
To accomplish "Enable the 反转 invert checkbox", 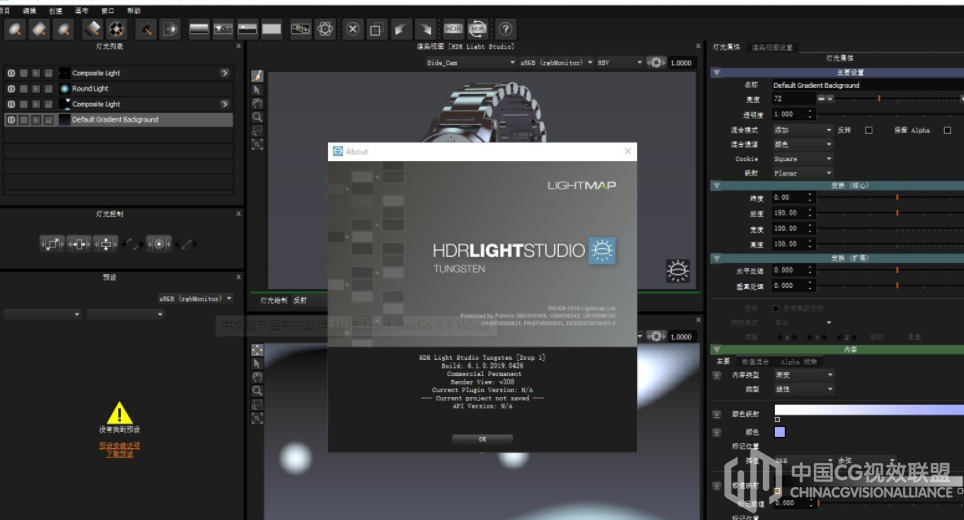I will point(869,130).
